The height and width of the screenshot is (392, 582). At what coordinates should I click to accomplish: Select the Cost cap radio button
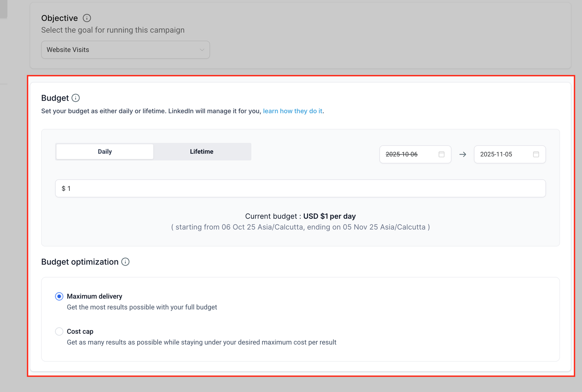(59, 331)
